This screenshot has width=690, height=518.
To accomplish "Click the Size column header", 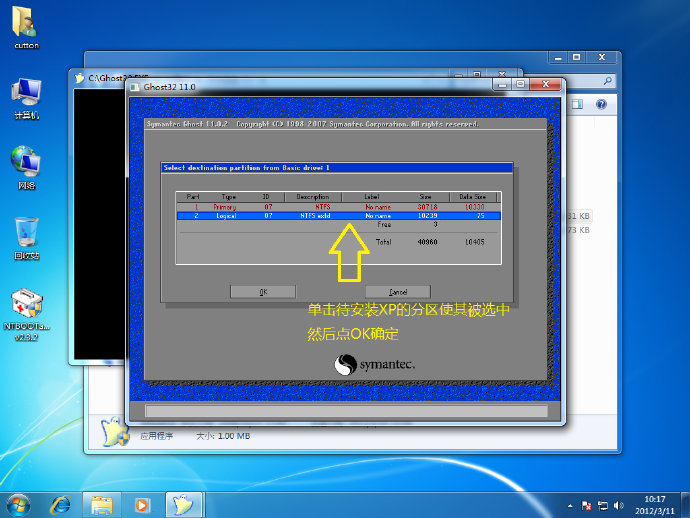I will [x=425, y=197].
